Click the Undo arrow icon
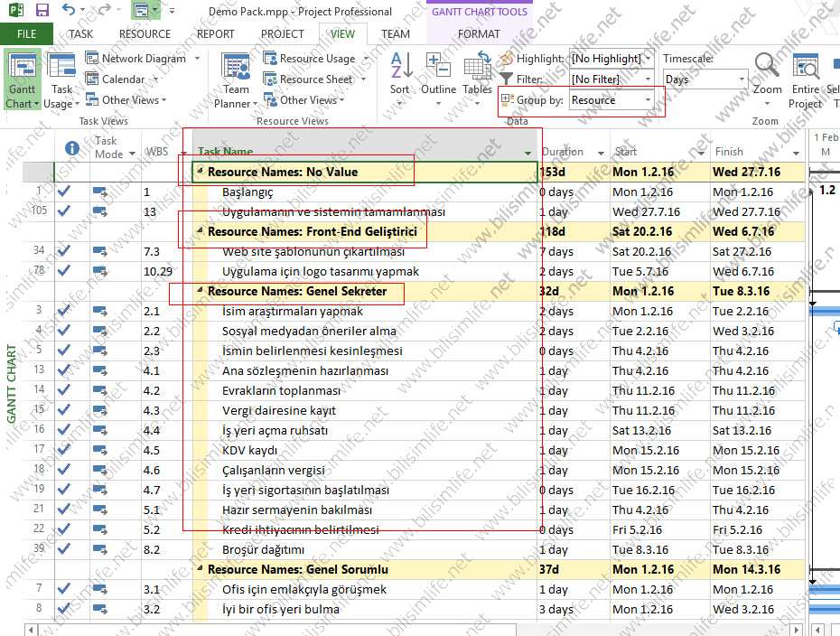The image size is (840, 636). click(x=68, y=9)
